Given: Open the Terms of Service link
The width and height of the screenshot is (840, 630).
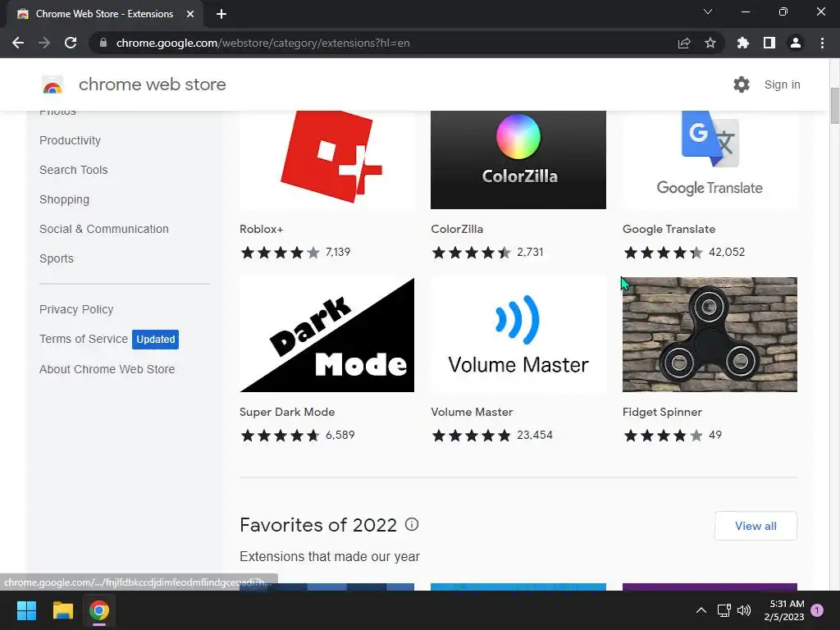Looking at the screenshot, I should pyautogui.click(x=84, y=339).
